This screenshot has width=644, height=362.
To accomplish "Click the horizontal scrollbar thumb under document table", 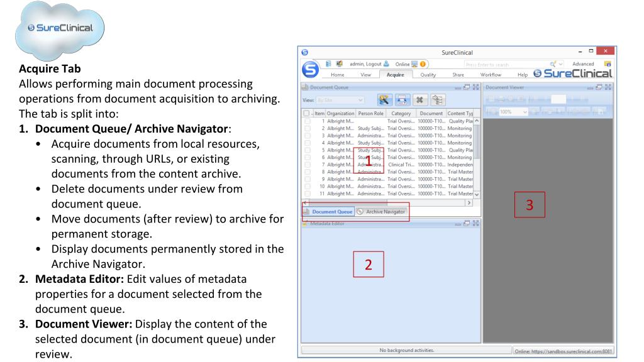I will [x=347, y=203].
